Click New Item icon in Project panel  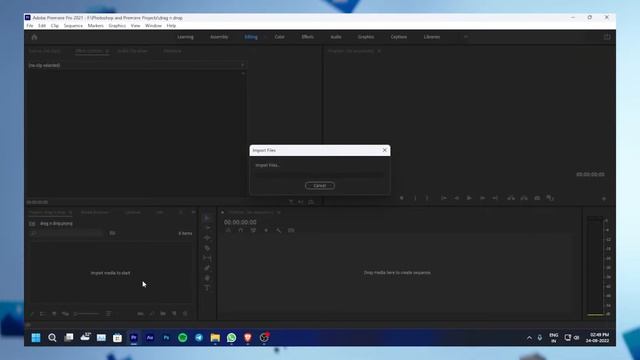[174, 313]
